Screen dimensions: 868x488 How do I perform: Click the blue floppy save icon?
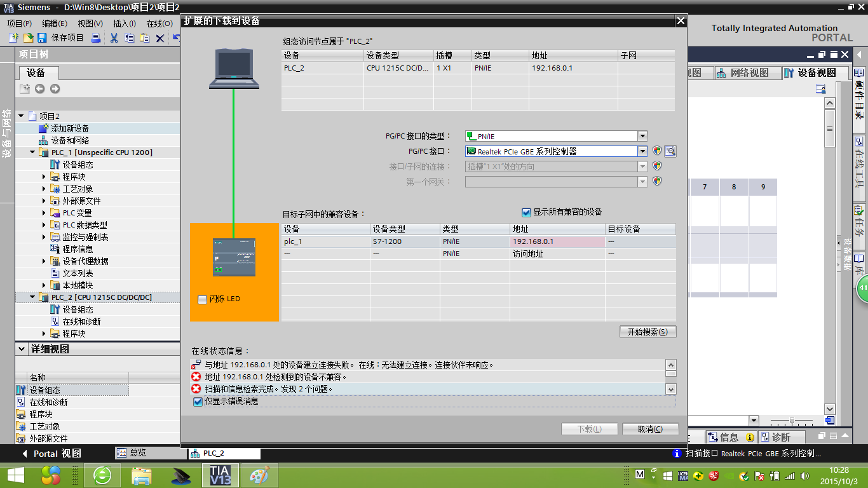coord(43,38)
